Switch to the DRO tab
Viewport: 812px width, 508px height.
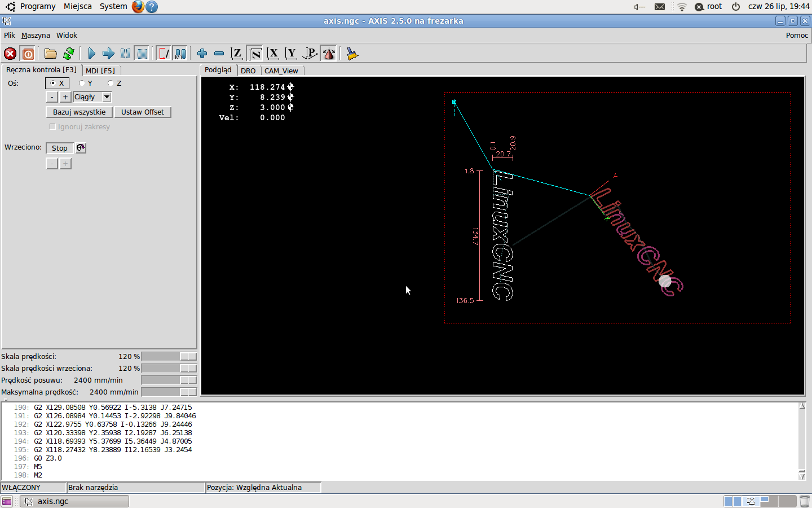click(248, 71)
